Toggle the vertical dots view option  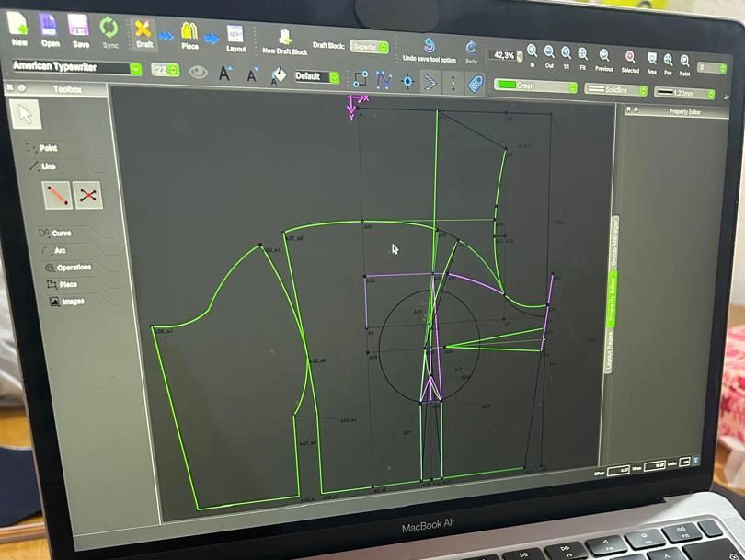pyautogui.click(x=453, y=83)
